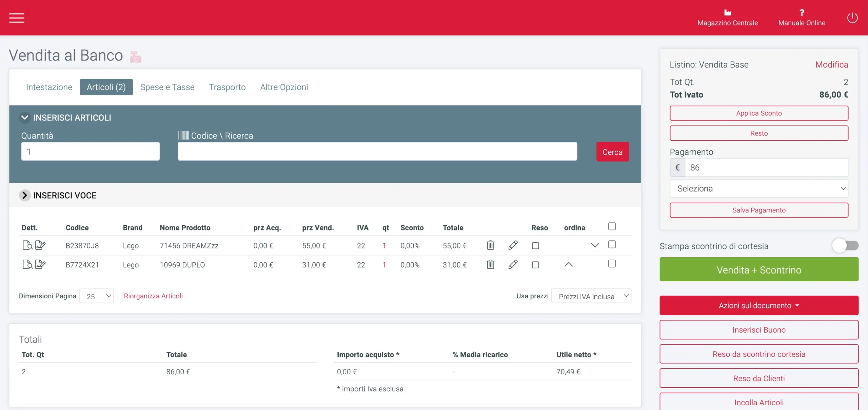Open the Seleziona payment method dropdown
Image resolution: width=868 pixels, height=410 pixels.
point(759,188)
